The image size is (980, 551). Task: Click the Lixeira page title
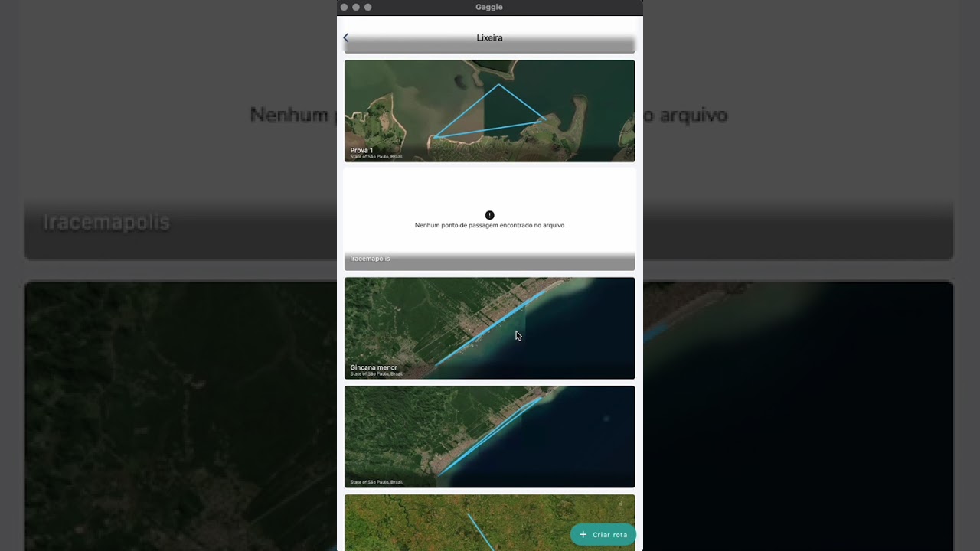tap(490, 37)
